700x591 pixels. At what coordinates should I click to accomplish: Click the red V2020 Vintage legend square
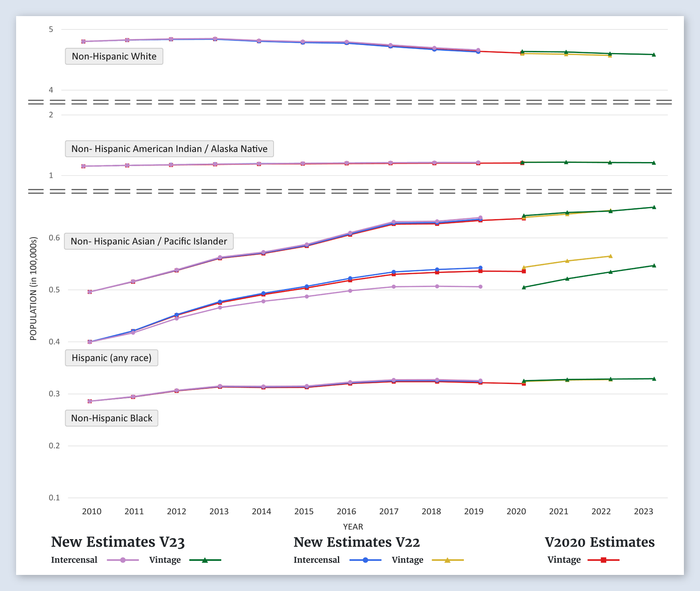pyautogui.click(x=603, y=560)
